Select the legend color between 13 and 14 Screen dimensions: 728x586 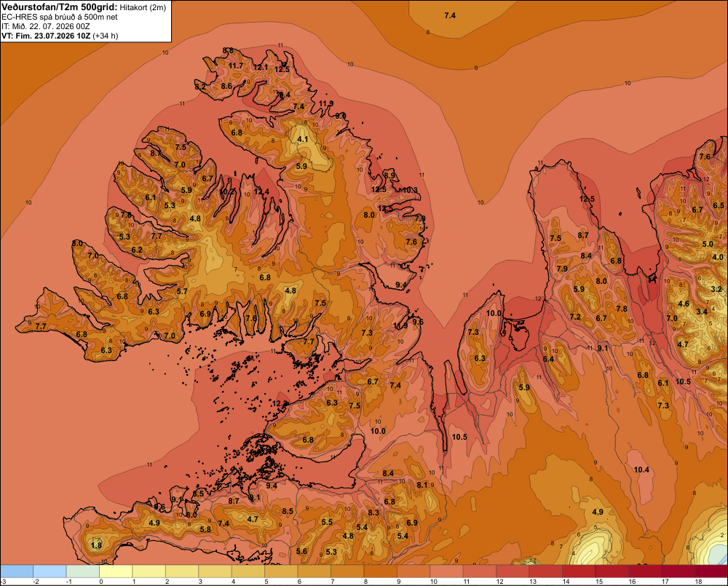pos(546,571)
